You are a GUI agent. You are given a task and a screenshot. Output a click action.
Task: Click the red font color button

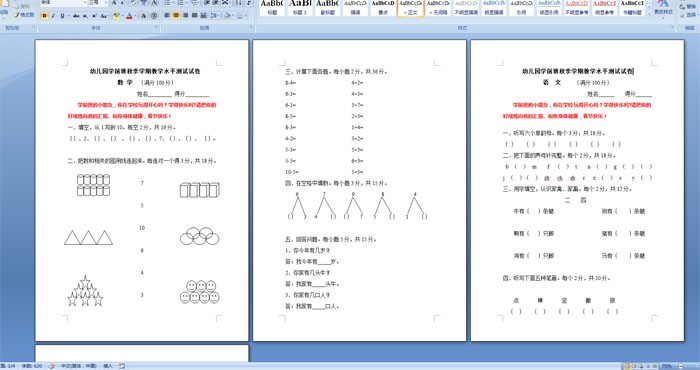pyautogui.click(x=129, y=16)
